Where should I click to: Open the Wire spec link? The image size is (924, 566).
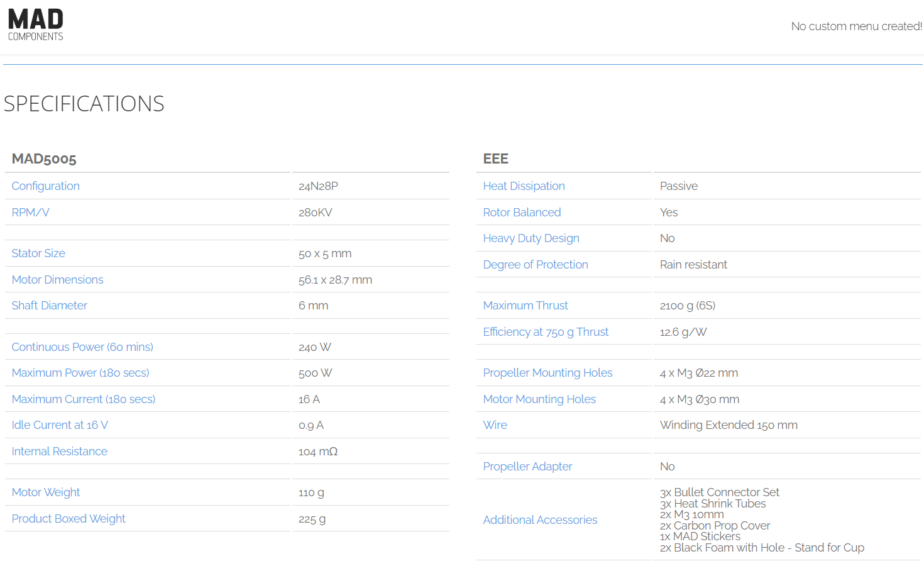pyautogui.click(x=495, y=425)
